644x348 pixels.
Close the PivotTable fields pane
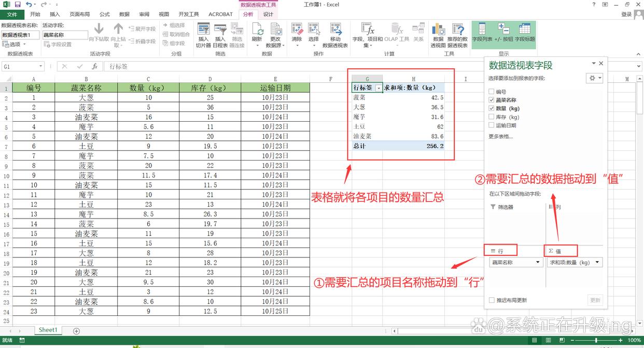pyautogui.click(x=601, y=63)
